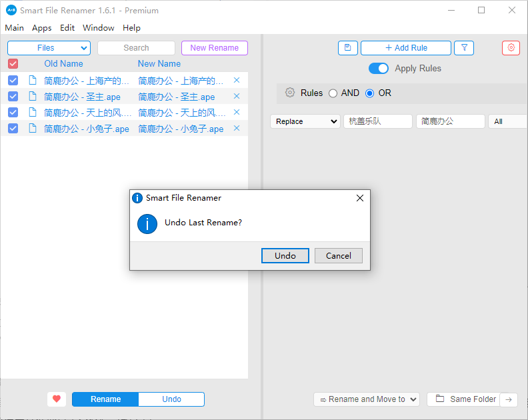Confirm Undo in the dialog

285,256
